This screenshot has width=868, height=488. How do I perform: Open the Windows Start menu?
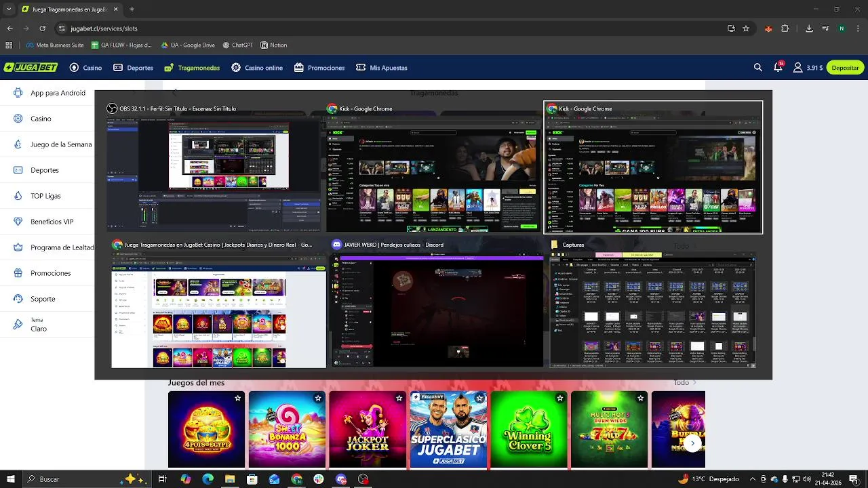point(10,479)
